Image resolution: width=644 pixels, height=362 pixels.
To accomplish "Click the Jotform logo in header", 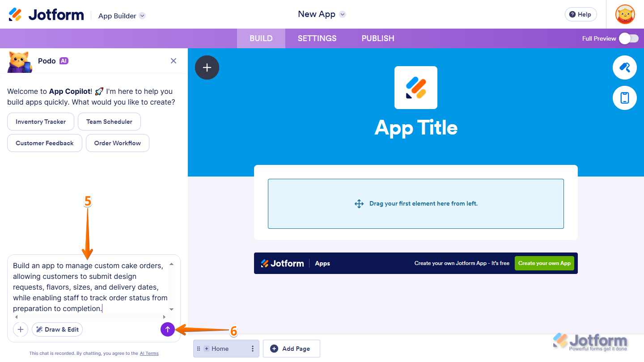I will [46, 15].
